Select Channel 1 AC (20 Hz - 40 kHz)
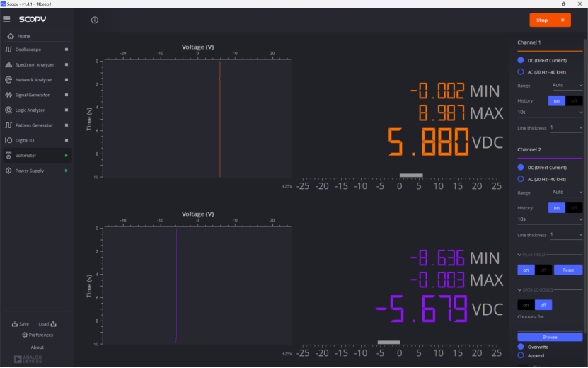 tap(521, 71)
